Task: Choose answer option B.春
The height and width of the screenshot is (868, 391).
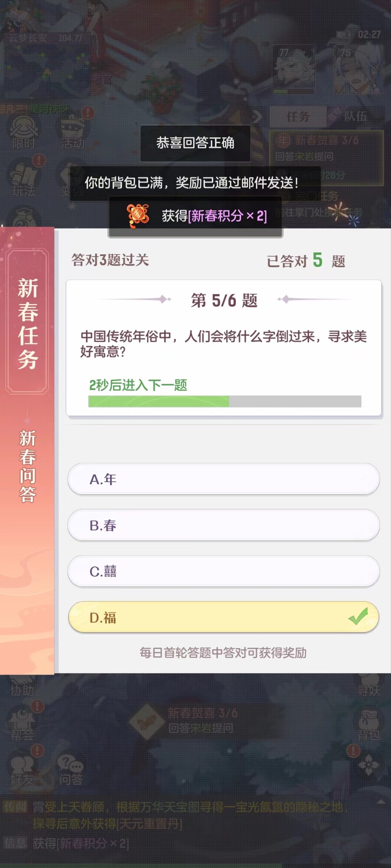Action: [223, 525]
